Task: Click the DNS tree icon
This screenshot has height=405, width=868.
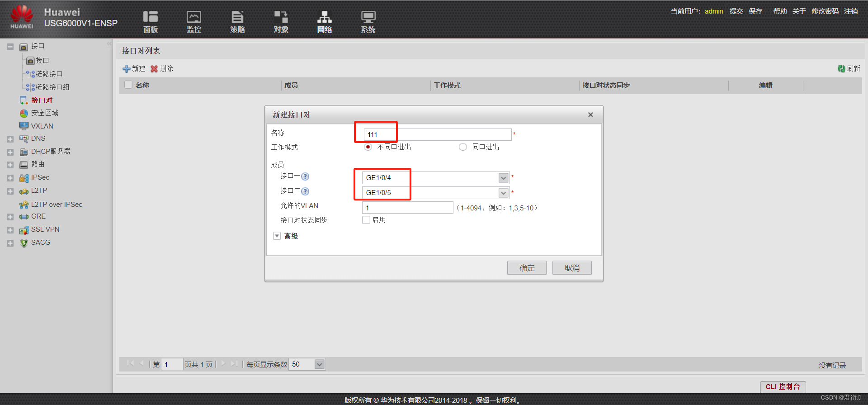Action: click(x=24, y=139)
